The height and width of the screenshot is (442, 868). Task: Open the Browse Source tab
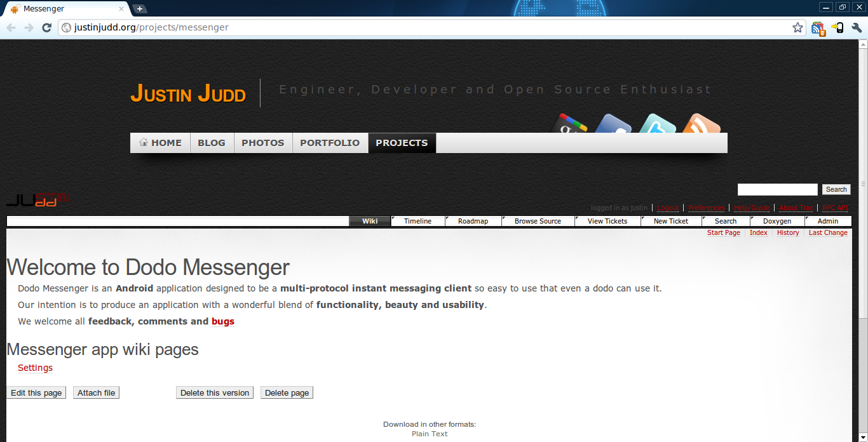(x=538, y=221)
